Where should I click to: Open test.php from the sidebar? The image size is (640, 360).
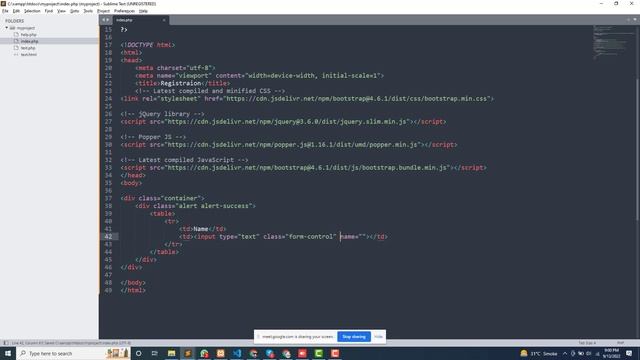28,48
